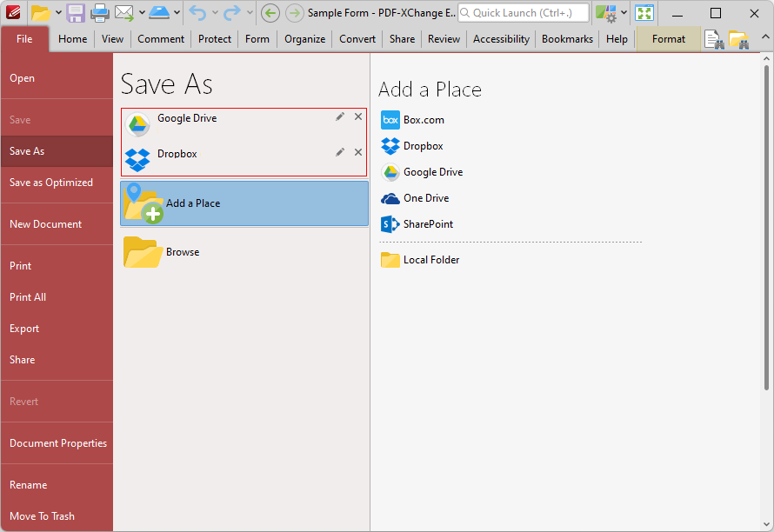Open the Comment ribbon tab
The height and width of the screenshot is (532, 774).
161,39
